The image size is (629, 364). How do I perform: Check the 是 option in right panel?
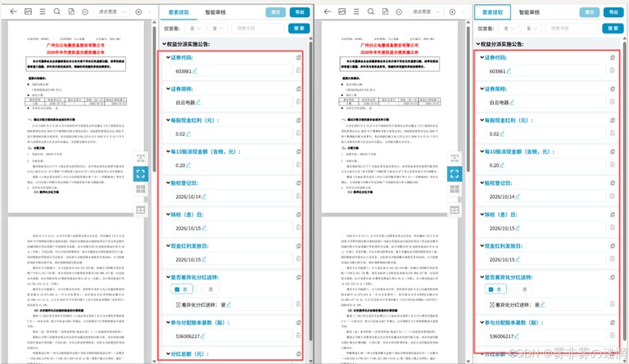point(495,289)
